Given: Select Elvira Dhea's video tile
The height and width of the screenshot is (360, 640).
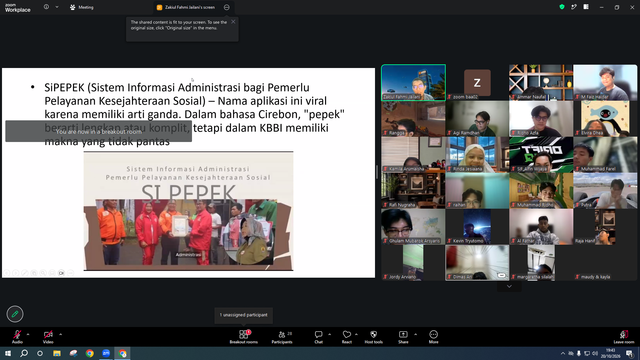Looking at the screenshot, I should coord(605,118).
